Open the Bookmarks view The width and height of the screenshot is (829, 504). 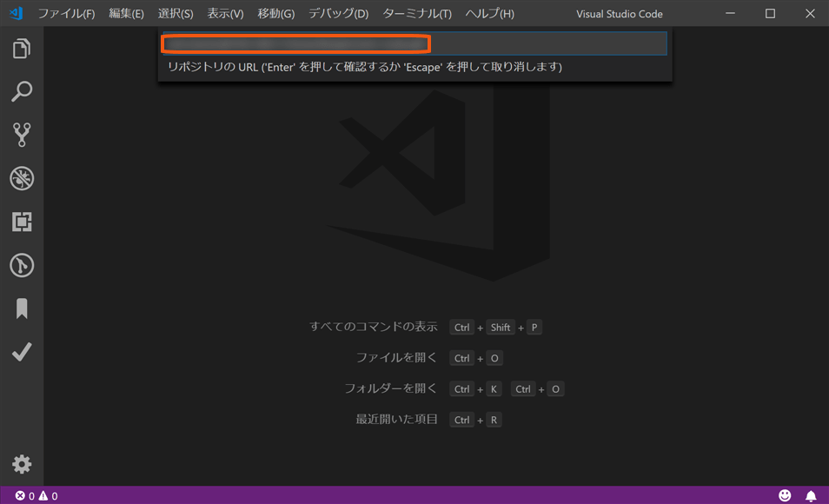(x=22, y=308)
